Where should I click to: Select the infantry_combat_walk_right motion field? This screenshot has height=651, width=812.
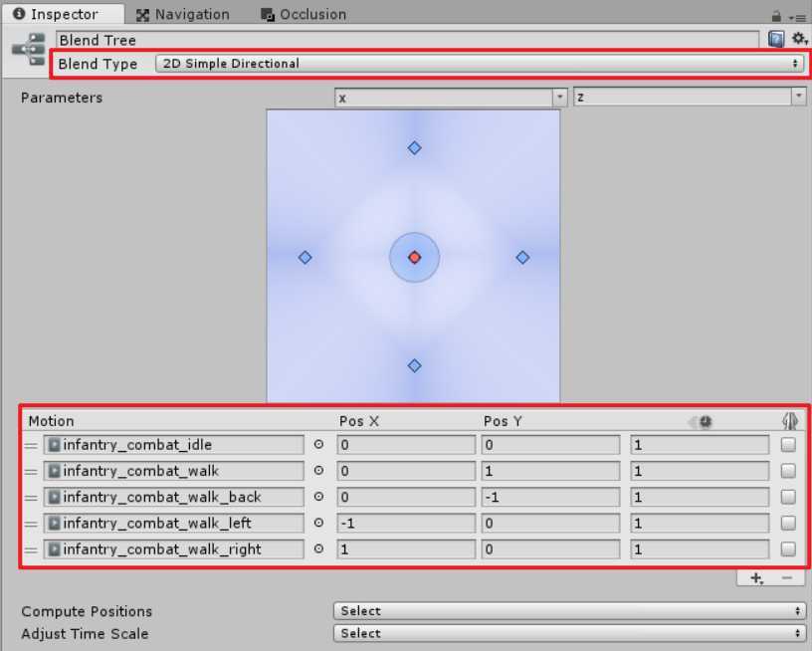point(173,549)
